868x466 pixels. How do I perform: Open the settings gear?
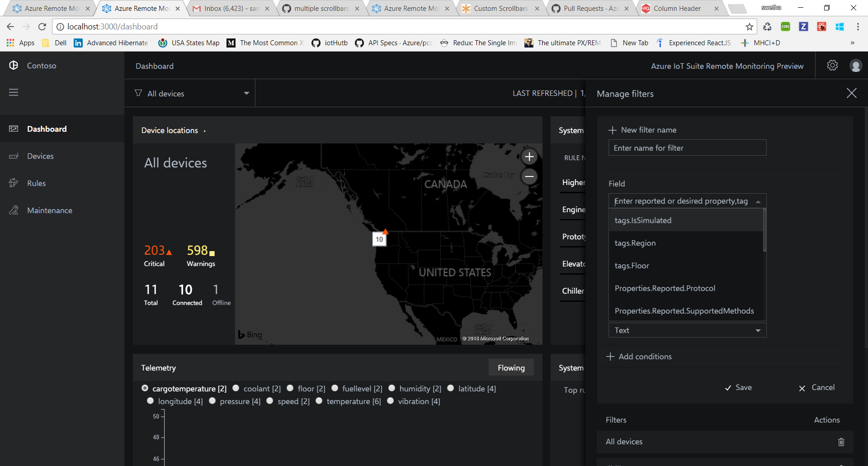pyautogui.click(x=832, y=65)
